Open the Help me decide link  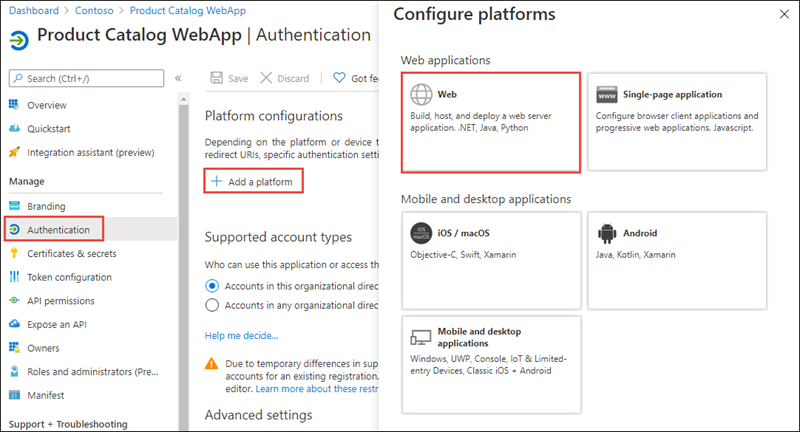pos(241,335)
